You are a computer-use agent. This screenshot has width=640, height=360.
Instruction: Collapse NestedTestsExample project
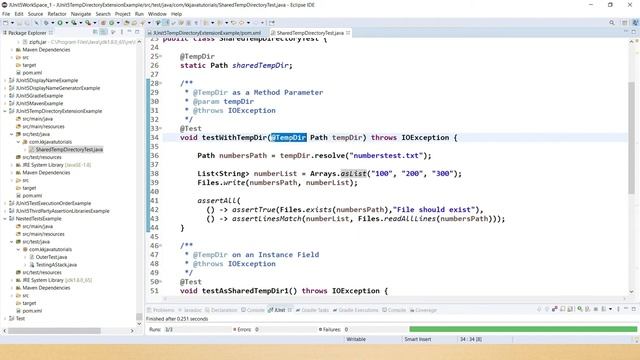tap(5, 219)
